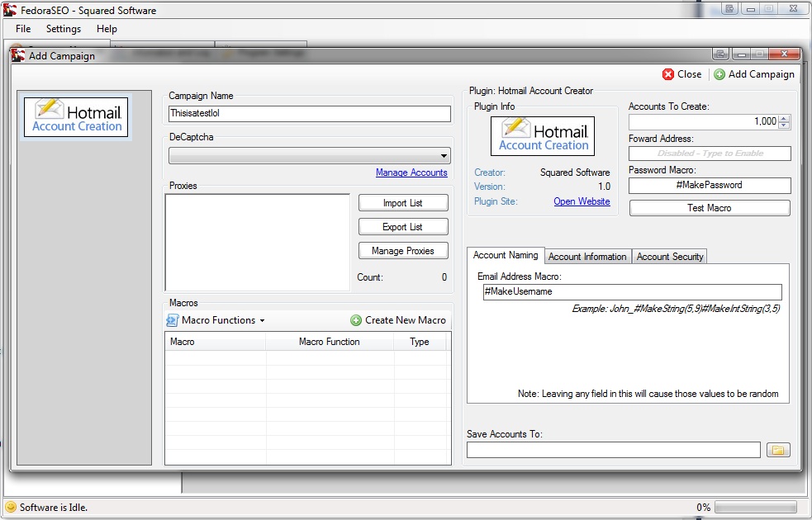Switch to the Account Security tab

coord(670,257)
